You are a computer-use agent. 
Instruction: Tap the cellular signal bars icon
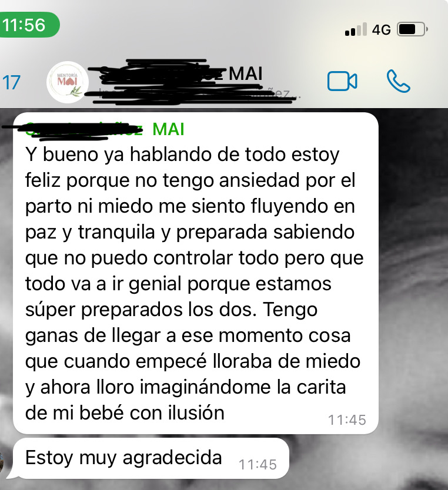click(x=356, y=30)
